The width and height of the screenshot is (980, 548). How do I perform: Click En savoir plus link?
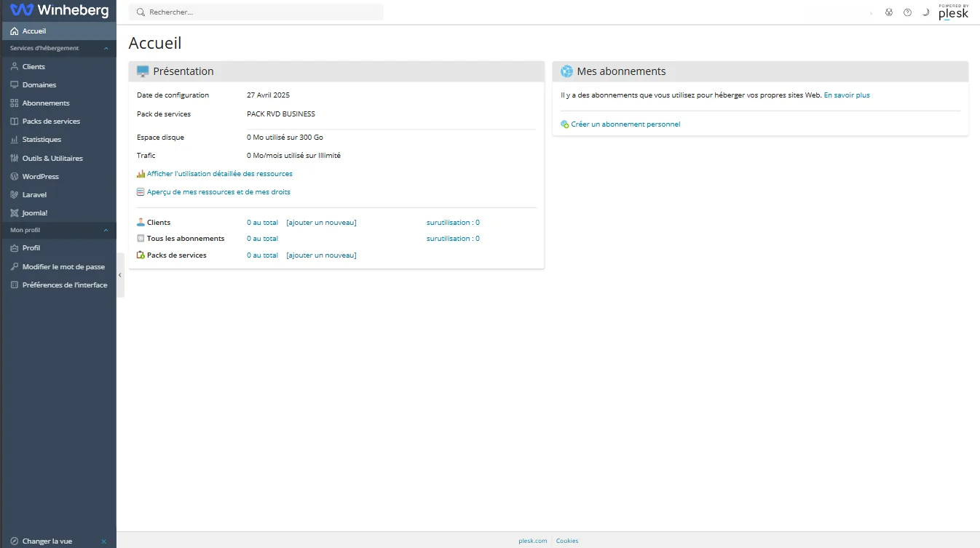coord(847,95)
